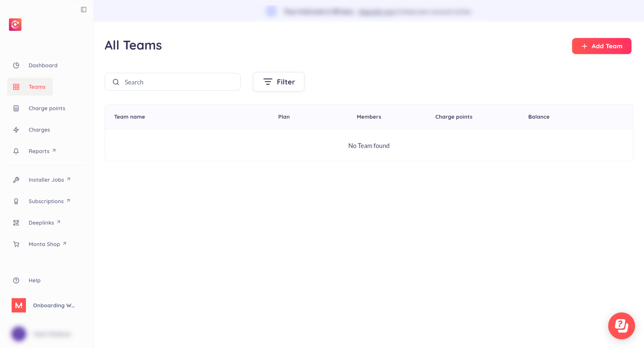
Task: Open the Filter options
Action: tap(279, 82)
